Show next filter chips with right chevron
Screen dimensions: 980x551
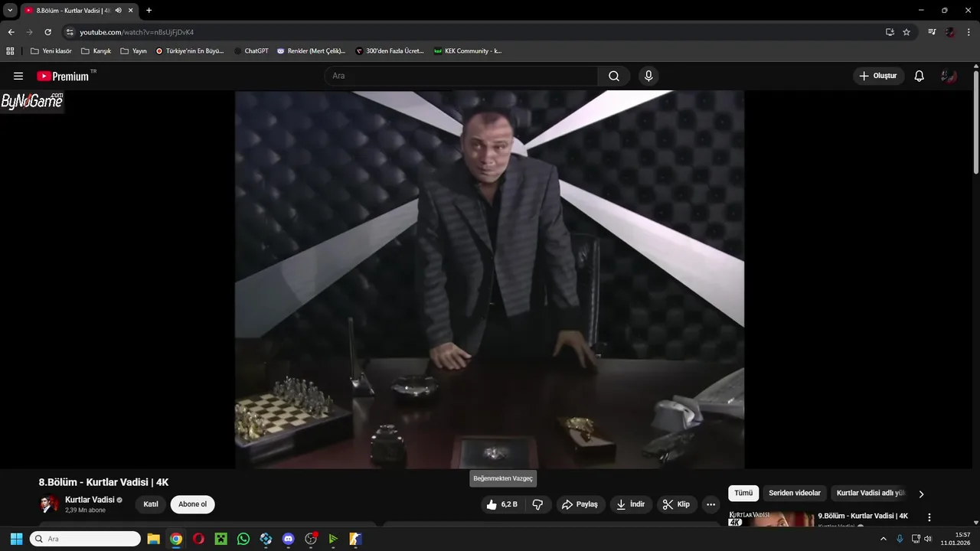pos(921,494)
